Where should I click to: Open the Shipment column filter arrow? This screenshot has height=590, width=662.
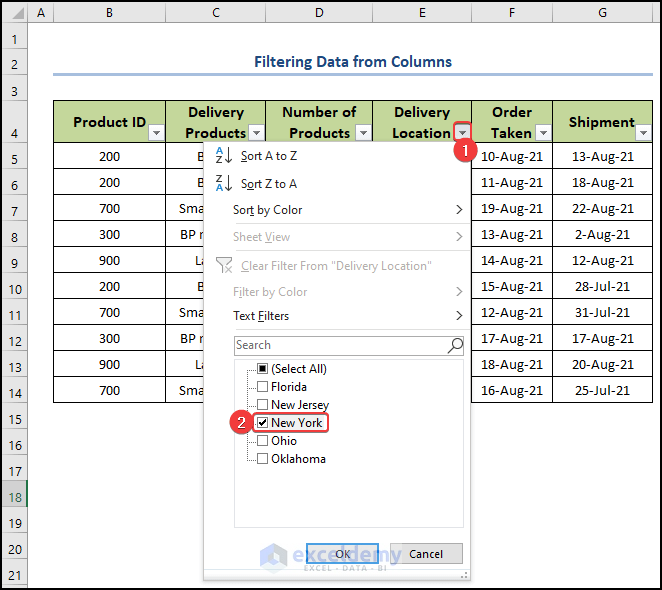click(642, 133)
